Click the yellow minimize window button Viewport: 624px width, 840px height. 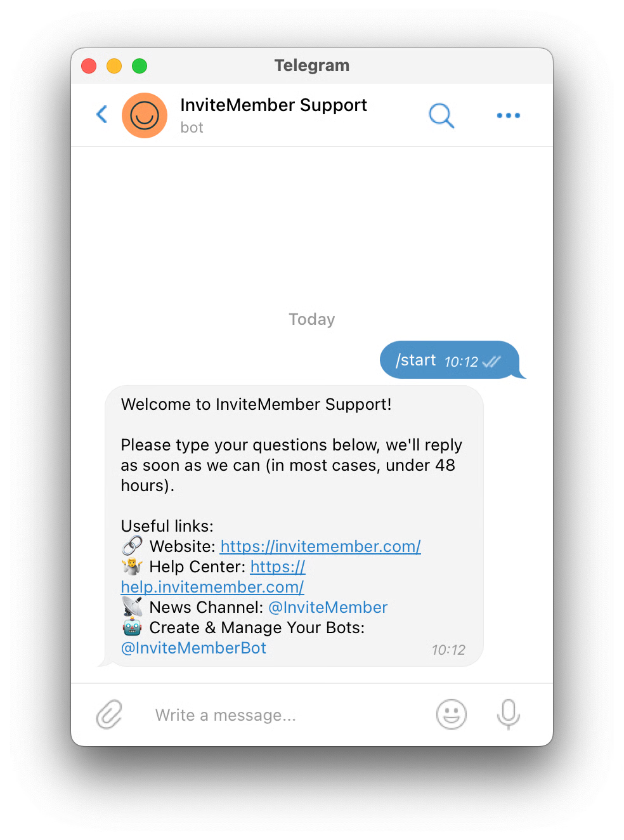tap(114, 66)
